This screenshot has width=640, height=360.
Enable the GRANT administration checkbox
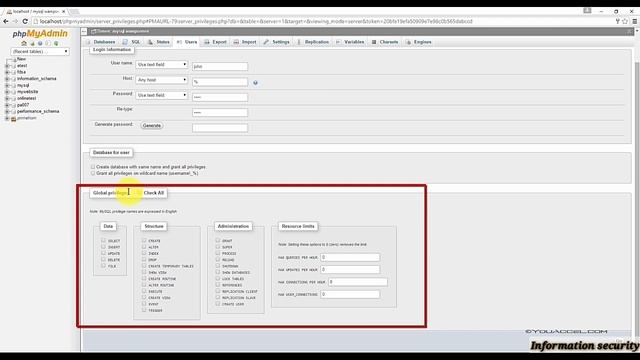[218, 240]
